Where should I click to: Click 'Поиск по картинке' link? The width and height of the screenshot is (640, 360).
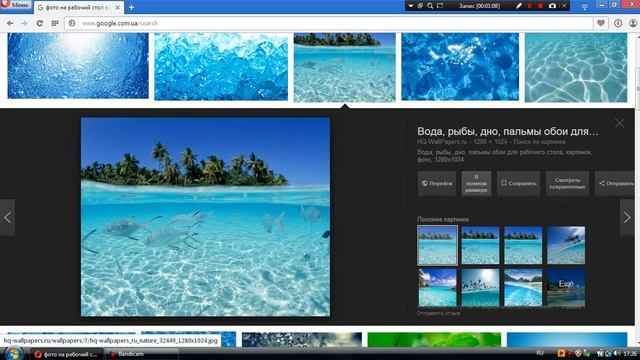539,142
